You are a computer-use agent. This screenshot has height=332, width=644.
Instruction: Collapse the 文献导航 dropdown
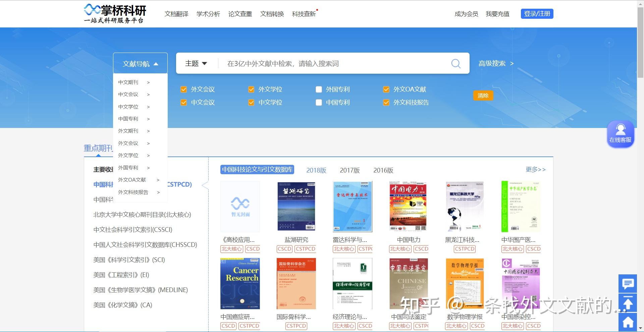[140, 63]
